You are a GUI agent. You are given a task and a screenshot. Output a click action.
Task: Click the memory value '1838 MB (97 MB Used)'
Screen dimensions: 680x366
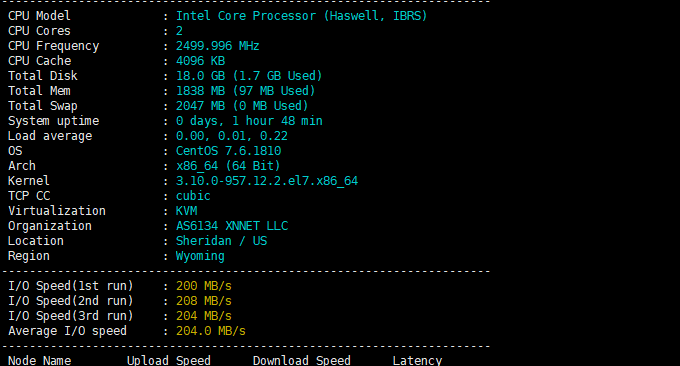[x=245, y=91]
